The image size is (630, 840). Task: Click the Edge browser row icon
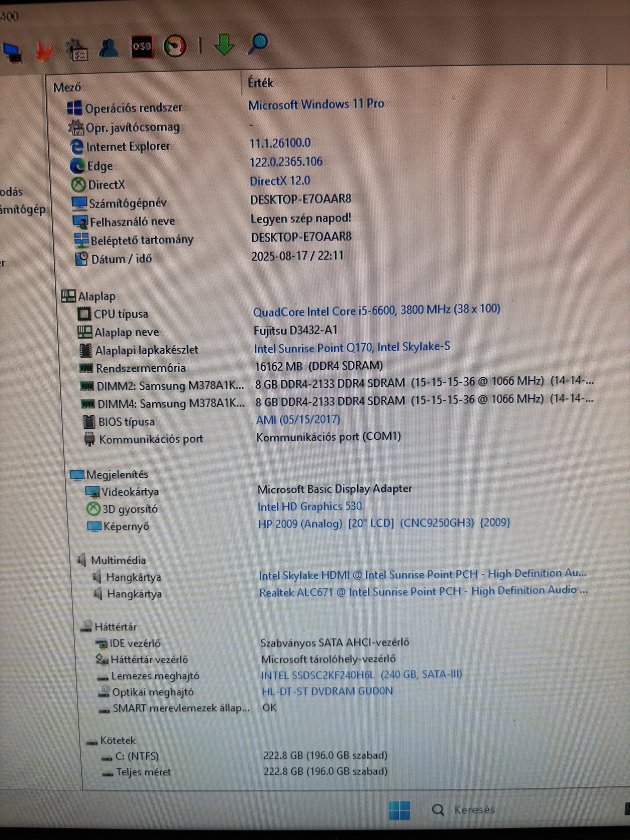click(x=78, y=166)
